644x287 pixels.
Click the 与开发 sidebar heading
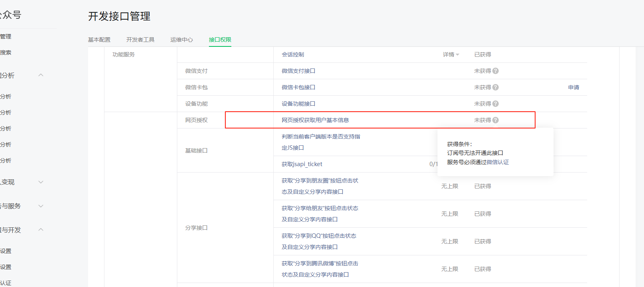click(11, 230)
